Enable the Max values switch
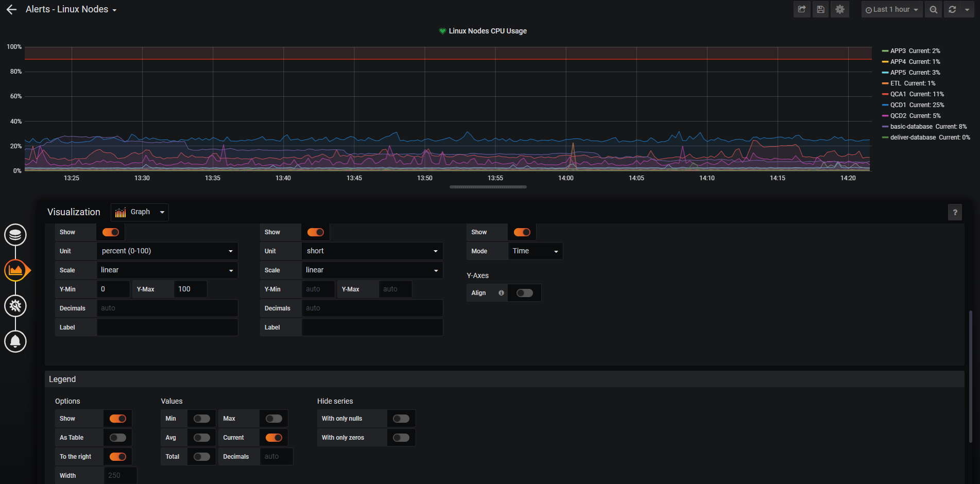This screenshot has width=980, height=484. (274, 419)
